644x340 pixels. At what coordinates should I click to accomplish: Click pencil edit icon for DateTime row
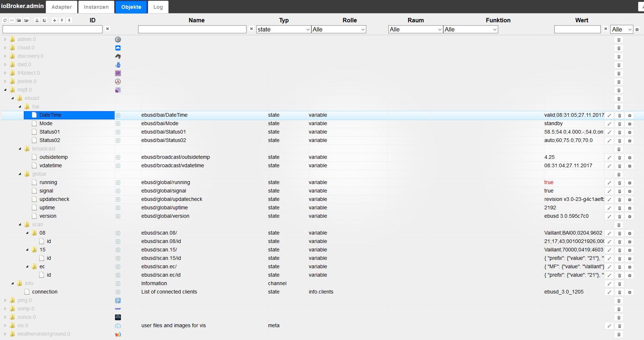[609, 115]
